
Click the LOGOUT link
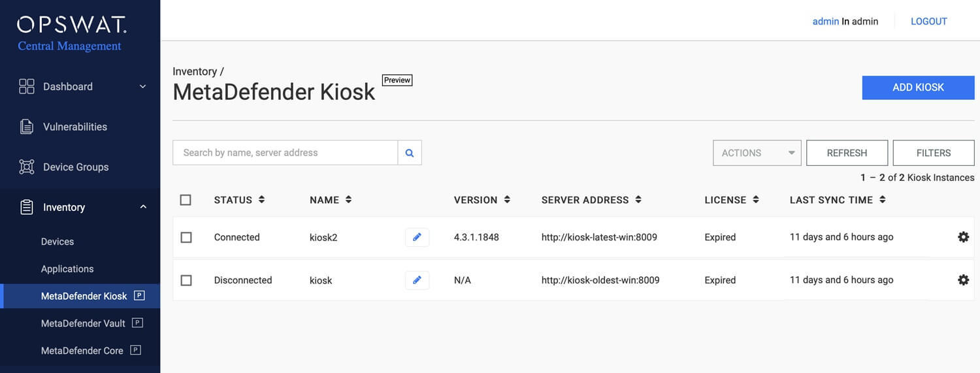928,22
